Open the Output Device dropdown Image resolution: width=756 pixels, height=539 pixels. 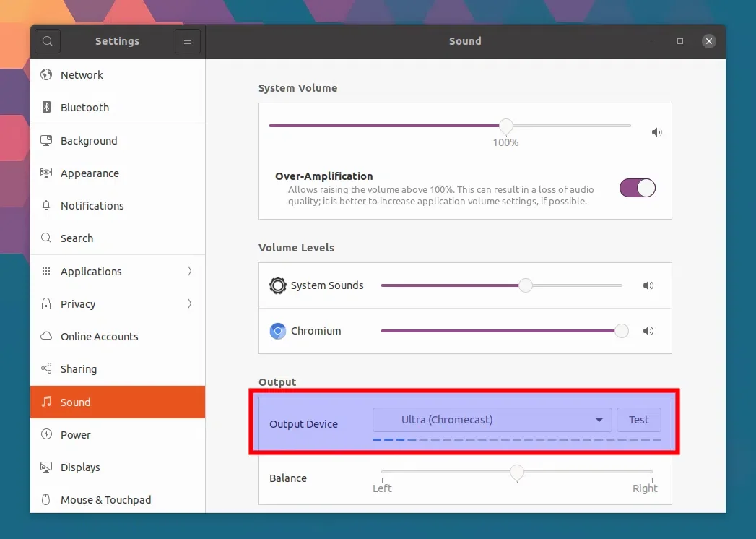pyautogui.click(x=492, y=420)
